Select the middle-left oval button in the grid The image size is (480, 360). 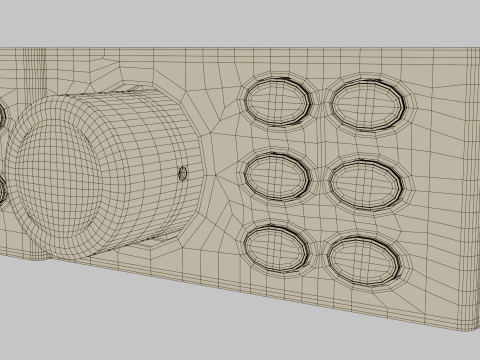277,177
